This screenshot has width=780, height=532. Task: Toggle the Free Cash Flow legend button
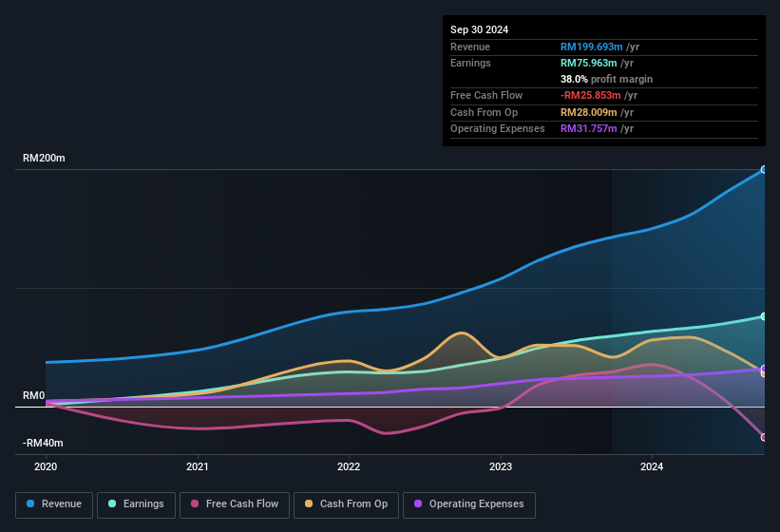(235, 504)
